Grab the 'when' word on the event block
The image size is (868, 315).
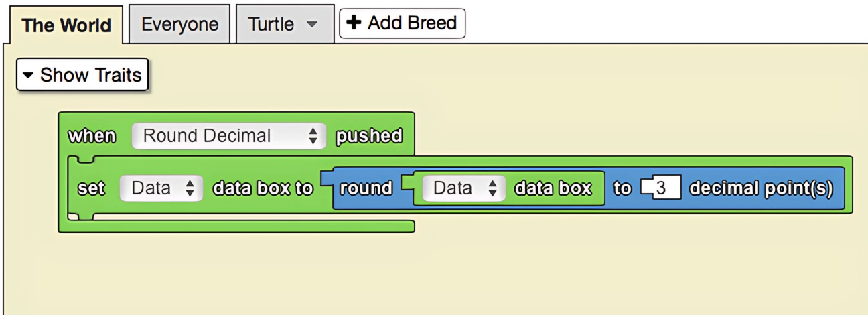tap(92, 136)
